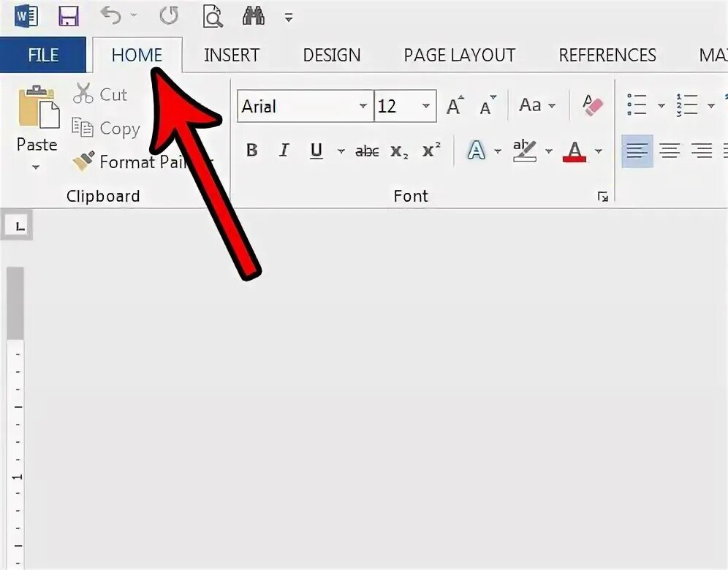This screenshot has width=728, height=570.
Task: Toggle Italic formatting
Action: 284,151
